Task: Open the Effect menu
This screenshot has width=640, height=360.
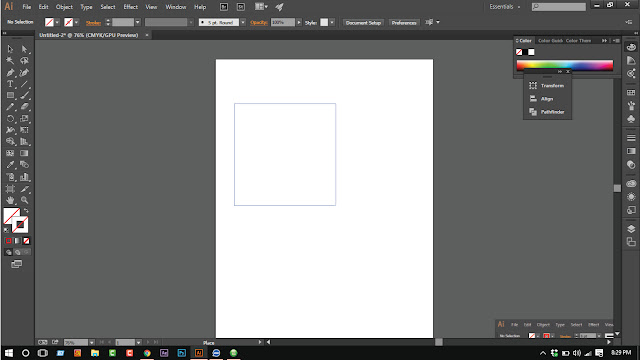Action: pos(131,7)
